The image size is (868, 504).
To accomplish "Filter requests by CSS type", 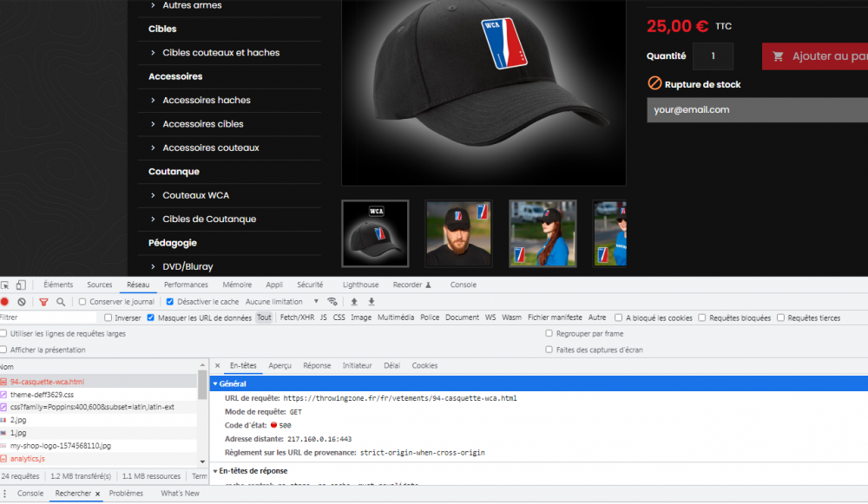I will coord(339,317).
